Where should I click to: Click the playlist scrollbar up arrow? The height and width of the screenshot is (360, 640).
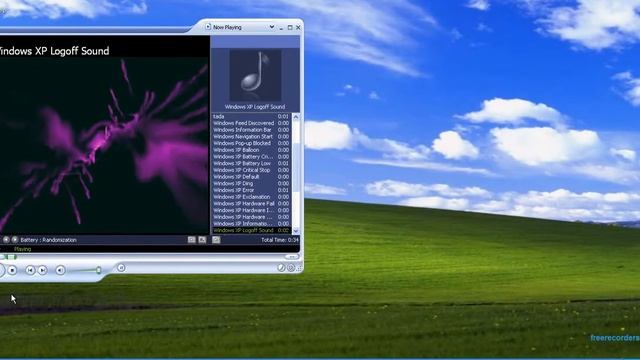click(296, 117)
